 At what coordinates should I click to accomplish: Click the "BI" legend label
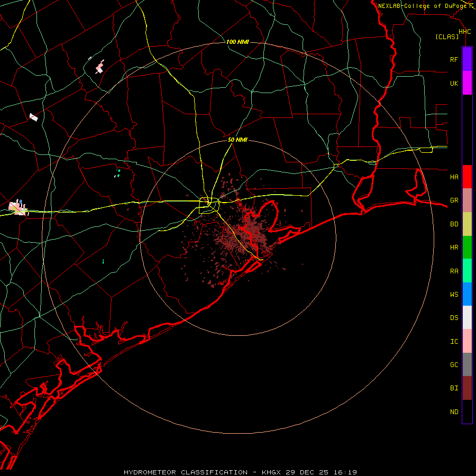click(x=454, y=388)
